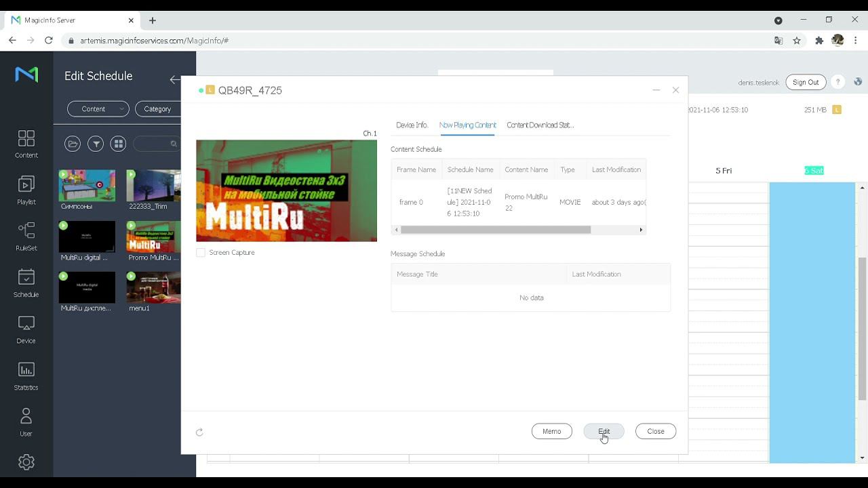The width and height of the screenshot is (868, 488).
Task: Go back using Edit Schedule arrow
Action: pos(175,79)
